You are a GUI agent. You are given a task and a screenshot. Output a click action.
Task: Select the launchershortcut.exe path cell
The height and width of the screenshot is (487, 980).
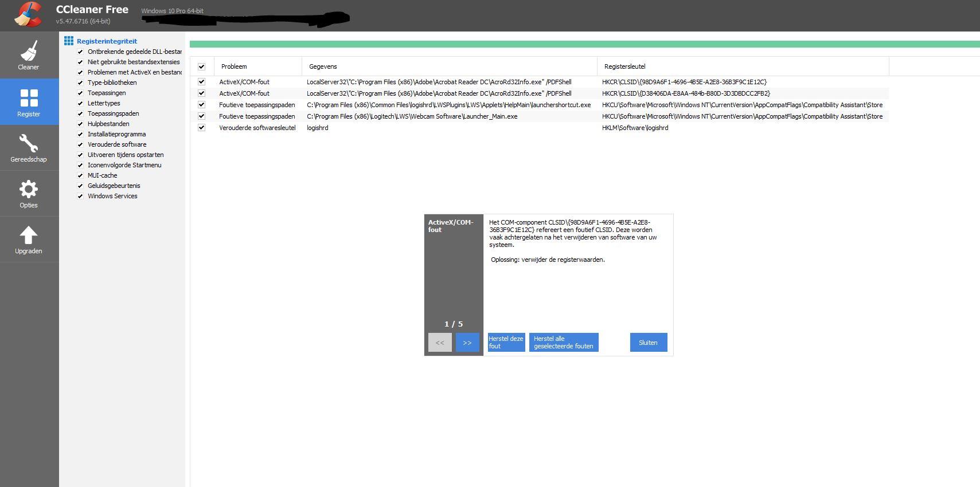point(449,105)
